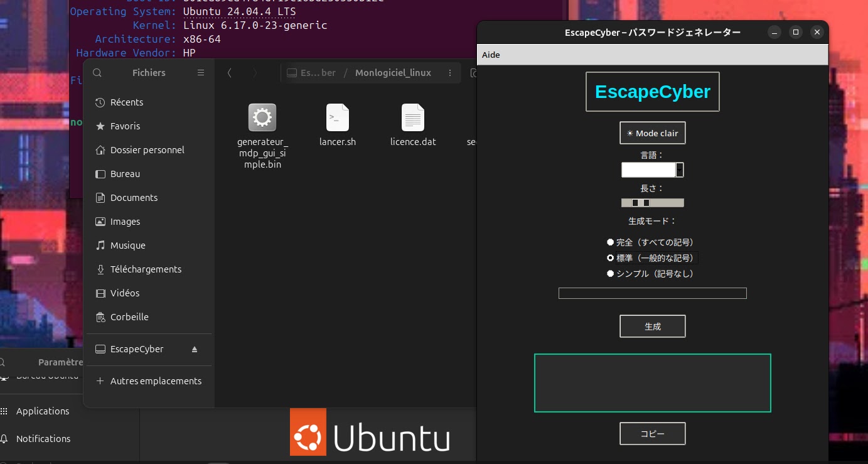The image size is (868, 464).
Task: Go back with the Files back arrow
Action: [x=230, y=73]
